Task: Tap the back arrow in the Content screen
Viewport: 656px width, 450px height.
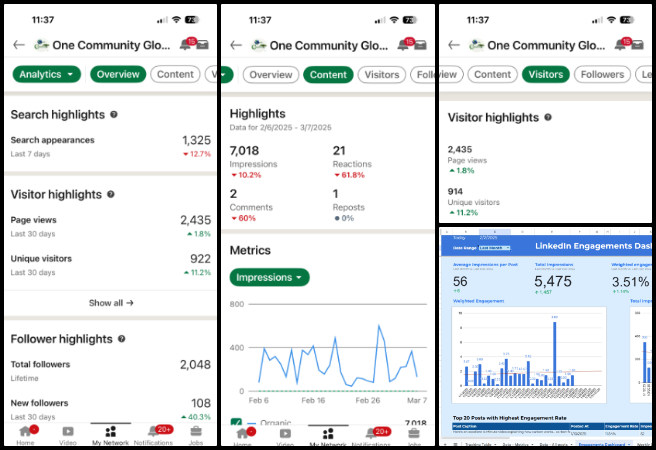Action: (236, 45)
